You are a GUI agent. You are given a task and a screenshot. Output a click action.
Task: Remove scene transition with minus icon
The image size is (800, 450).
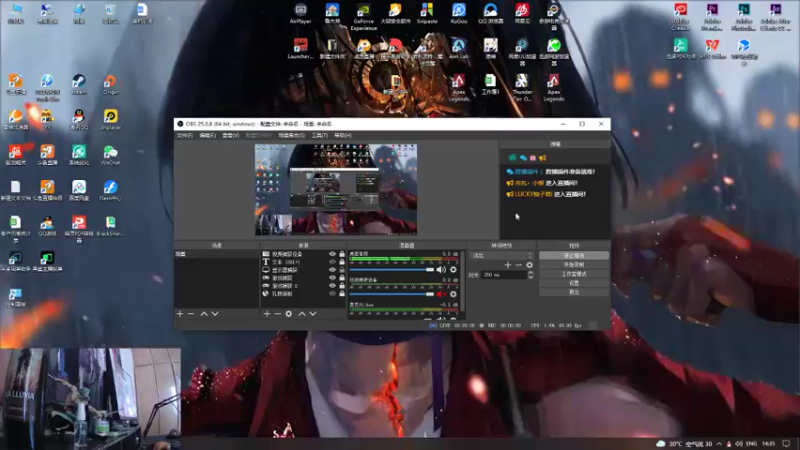tap(518, 265)
